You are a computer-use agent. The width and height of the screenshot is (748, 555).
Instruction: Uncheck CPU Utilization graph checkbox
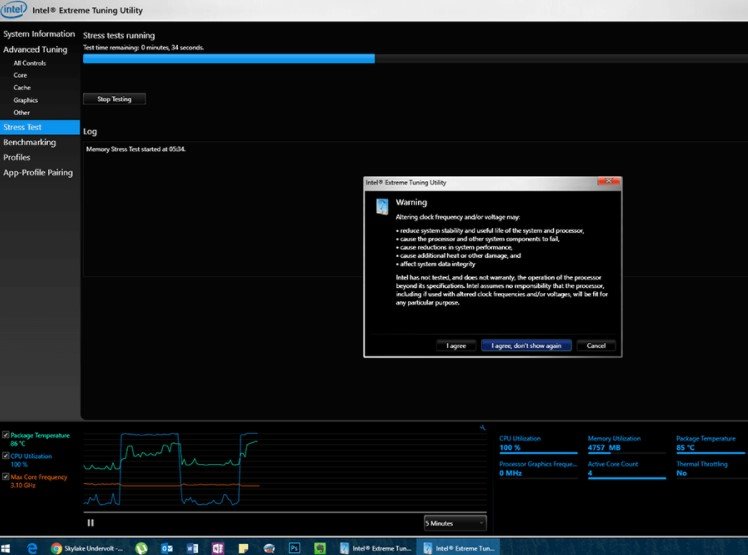6,456
